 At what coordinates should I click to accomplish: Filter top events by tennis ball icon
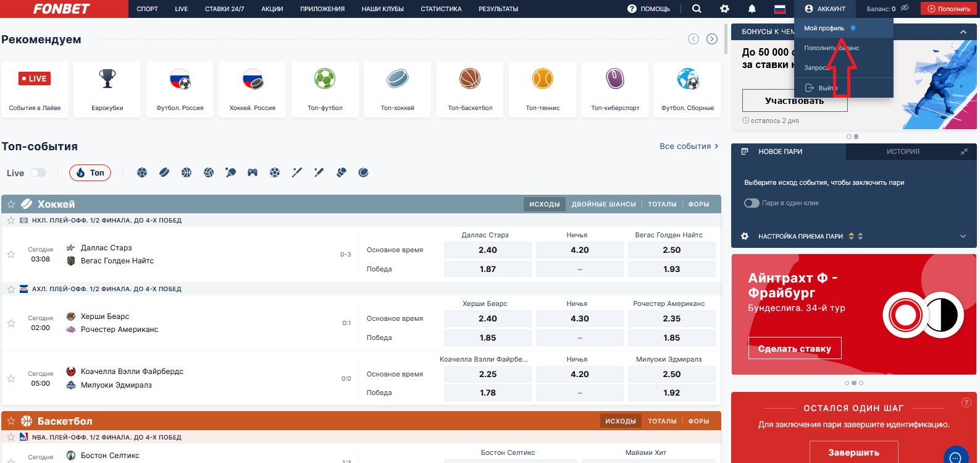coord(363,172)
